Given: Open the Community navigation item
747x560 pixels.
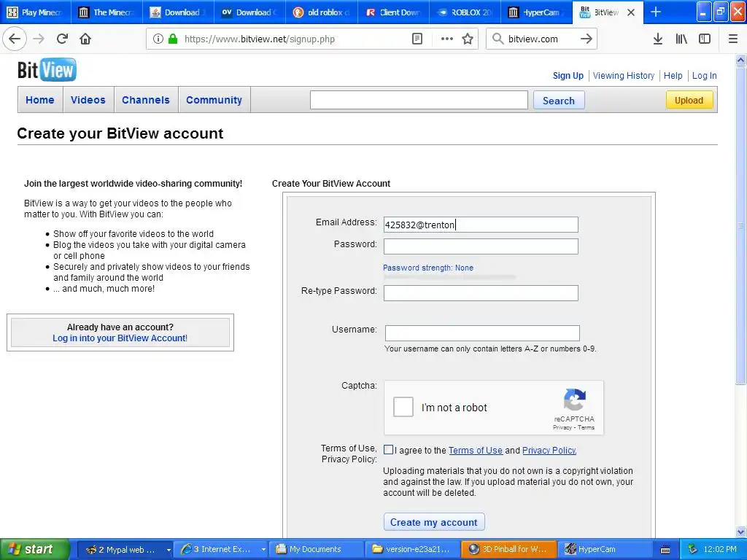Looking at the screenshot, I should [214, 100].
